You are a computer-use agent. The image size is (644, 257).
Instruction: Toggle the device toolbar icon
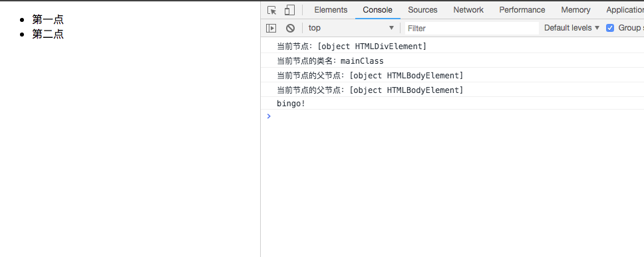pos(289,10)
